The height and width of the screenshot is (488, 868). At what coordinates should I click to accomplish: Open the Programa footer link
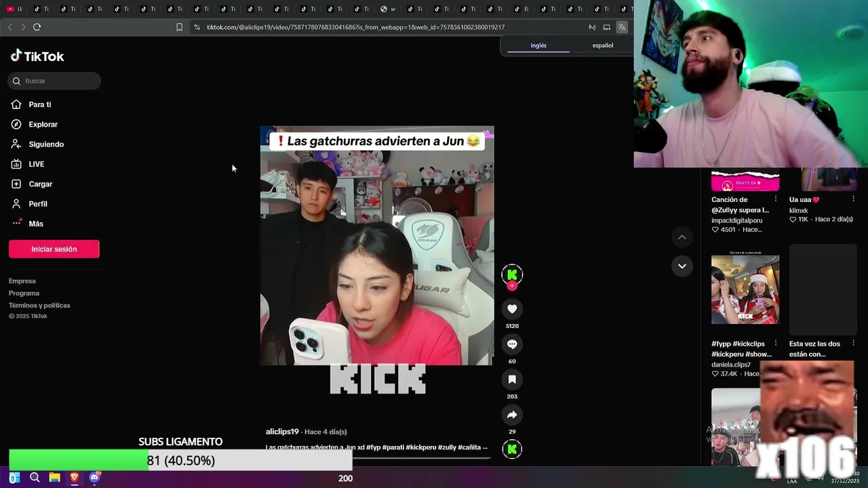click(x=24, y=293)
